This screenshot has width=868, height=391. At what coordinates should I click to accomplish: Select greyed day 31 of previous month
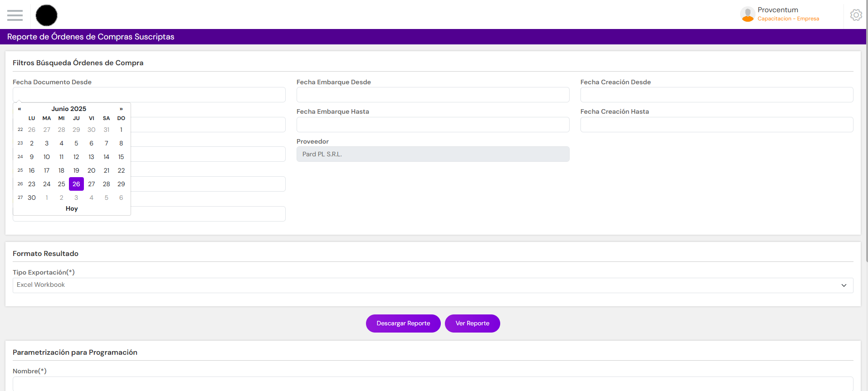107,130
